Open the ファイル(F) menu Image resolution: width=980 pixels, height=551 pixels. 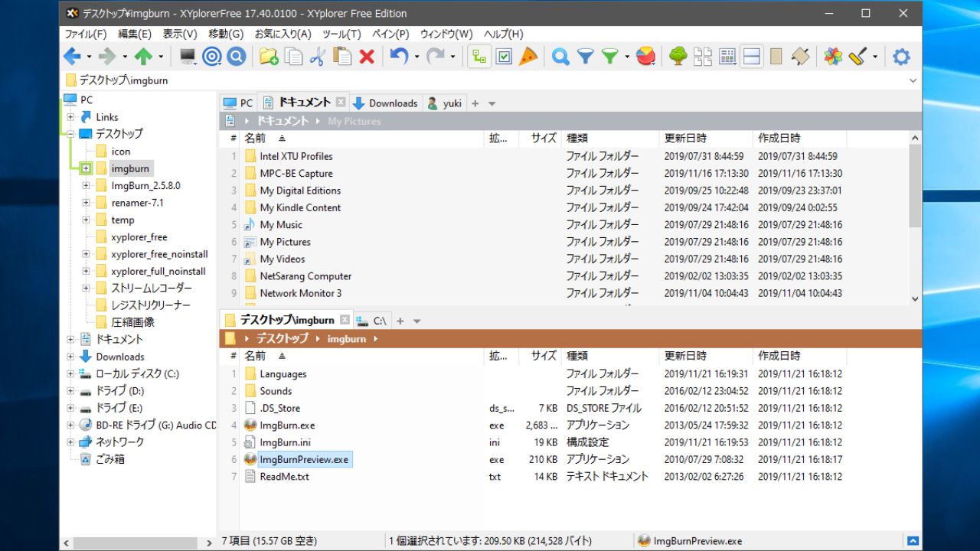tap(85, 34)
